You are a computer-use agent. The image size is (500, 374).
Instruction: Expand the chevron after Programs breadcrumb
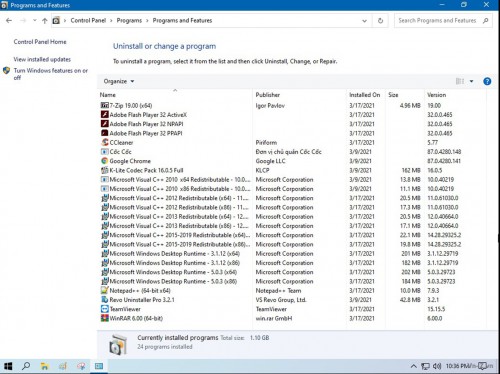(147, 21)
